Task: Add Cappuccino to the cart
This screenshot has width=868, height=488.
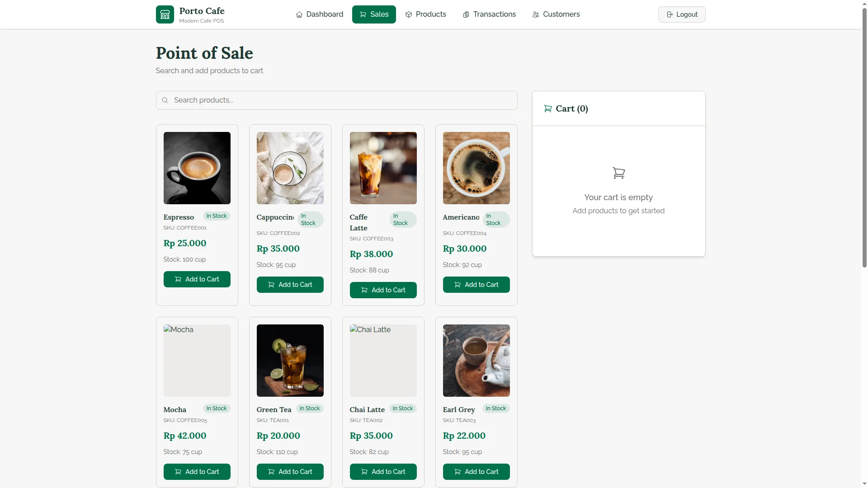Action: [x=290, y=285]
